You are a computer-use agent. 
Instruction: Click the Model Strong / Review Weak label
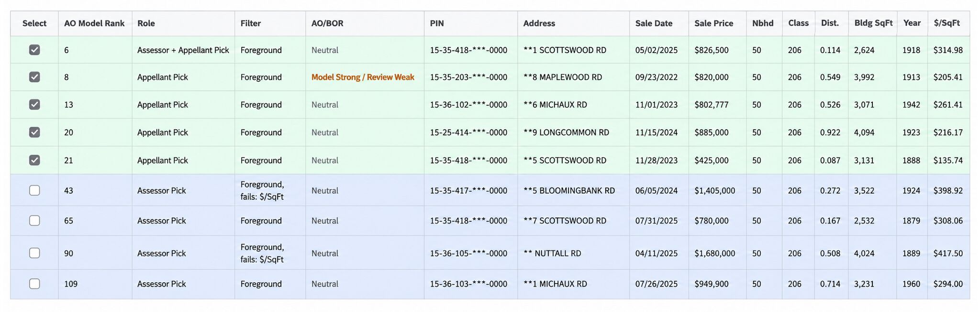coord(363,77)
